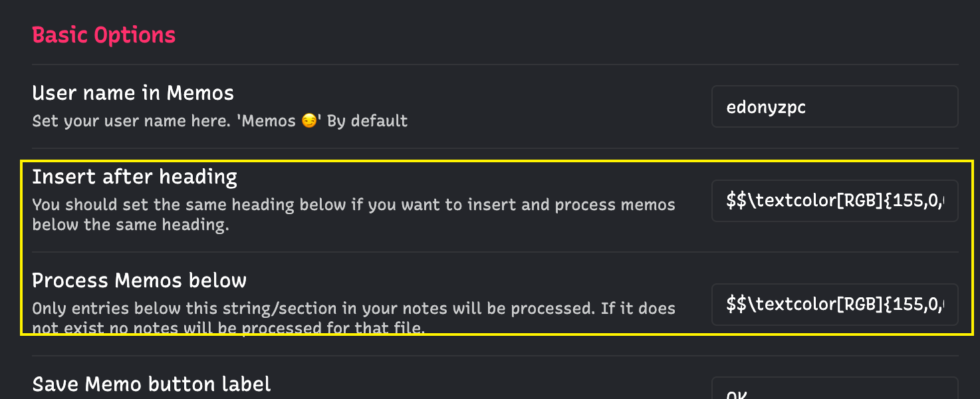Click the Save Memo button label field
Screen dimensions: 980x399
[834, 388]
